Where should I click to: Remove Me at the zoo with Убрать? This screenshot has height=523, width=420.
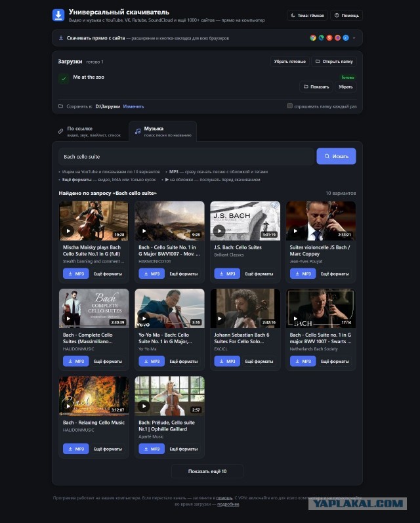coord(346,87)
